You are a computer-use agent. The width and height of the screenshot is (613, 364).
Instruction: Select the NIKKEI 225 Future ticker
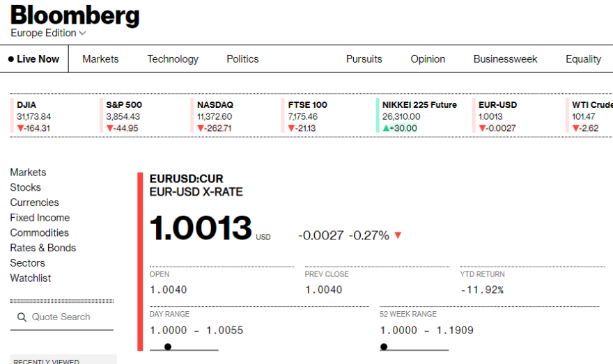419,116
